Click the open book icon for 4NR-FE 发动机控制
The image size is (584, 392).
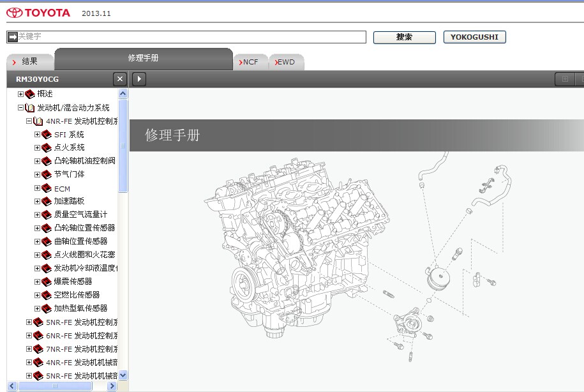coord(38,121)
